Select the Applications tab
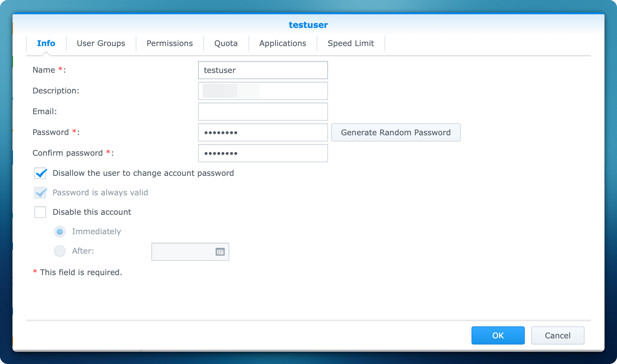617x364 pixels. click(x=283, y=43)
